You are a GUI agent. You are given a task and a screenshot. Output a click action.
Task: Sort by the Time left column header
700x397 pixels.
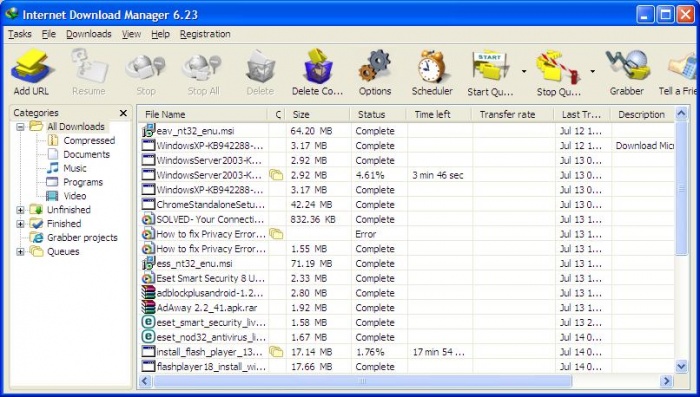439,114
